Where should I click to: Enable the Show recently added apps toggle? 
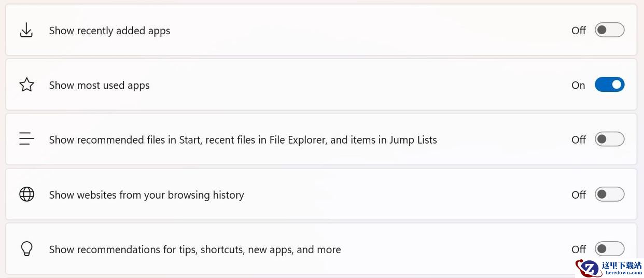pos(609,30)
